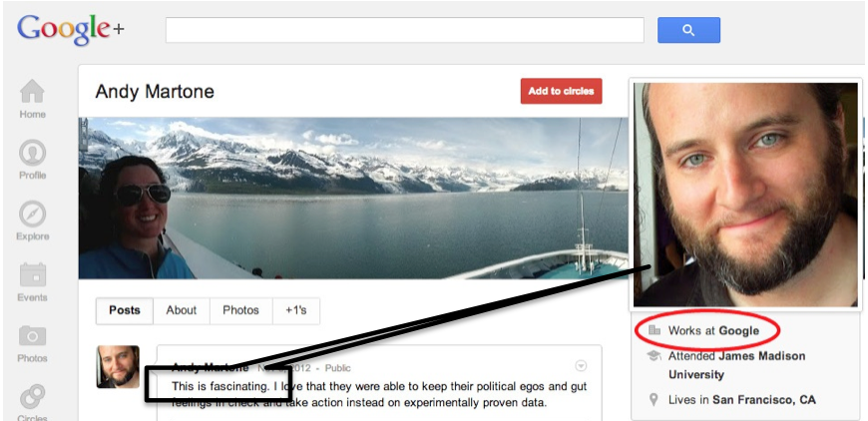This screenshot has width=868, height=421.
Task: Select the Photos profile tab
Action: (240, 310)
